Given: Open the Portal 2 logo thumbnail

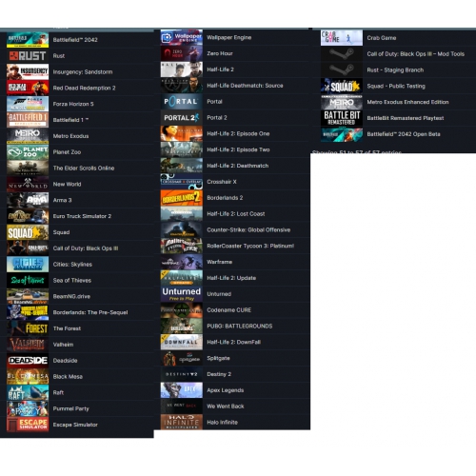Looking at the screenshot, I should coord(182,118).
